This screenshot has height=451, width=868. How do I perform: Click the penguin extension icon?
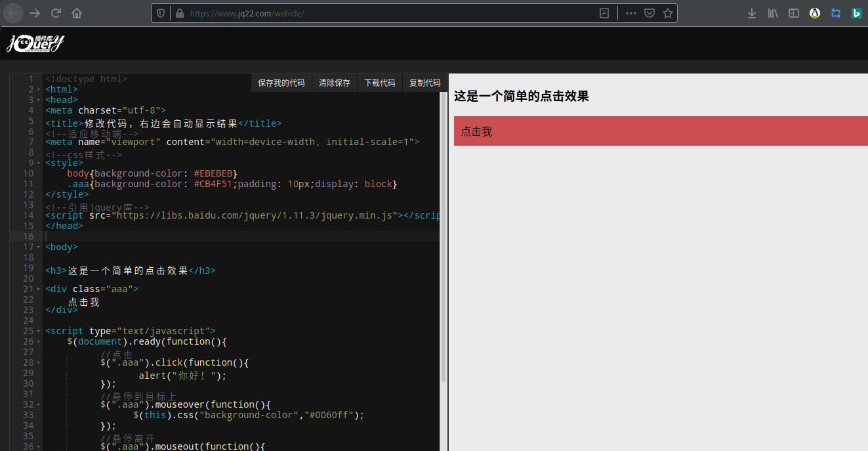click(x=815, y=13)
